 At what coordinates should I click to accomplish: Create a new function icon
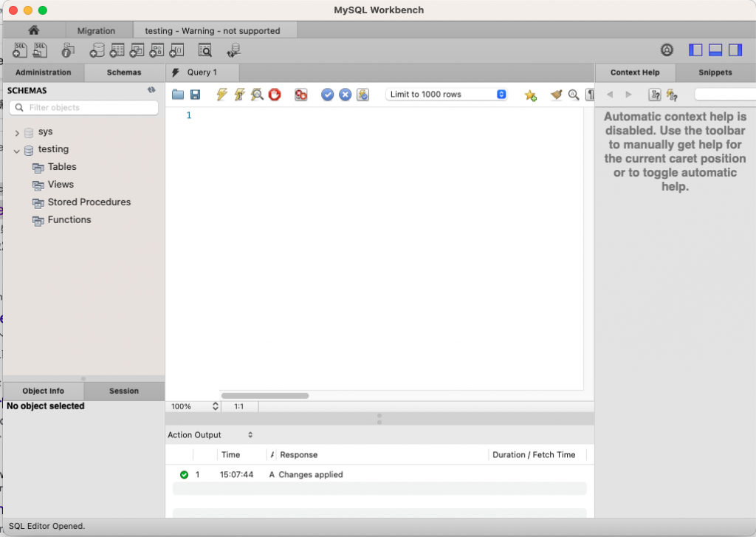176,50
